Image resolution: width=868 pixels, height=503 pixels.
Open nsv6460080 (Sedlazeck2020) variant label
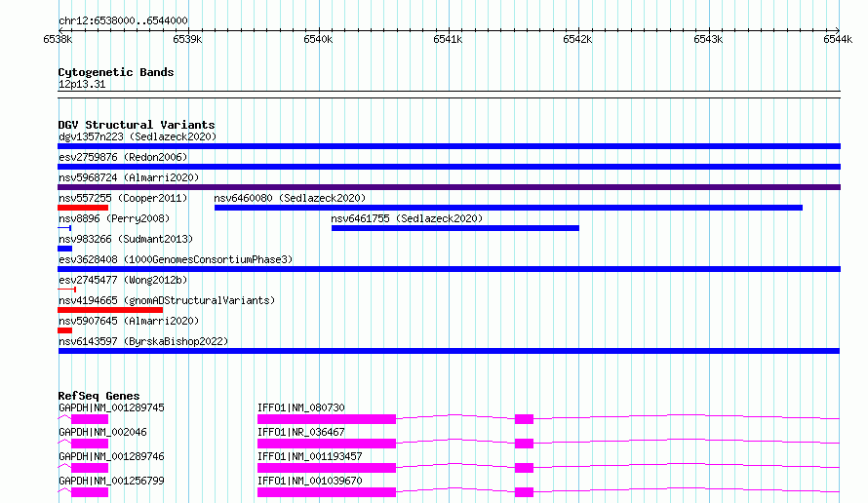(290, 198)
